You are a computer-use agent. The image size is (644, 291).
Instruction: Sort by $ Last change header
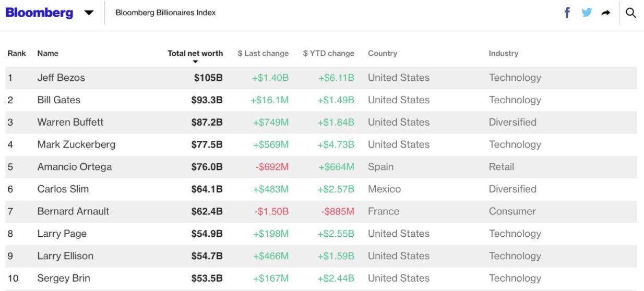(263, 53)
